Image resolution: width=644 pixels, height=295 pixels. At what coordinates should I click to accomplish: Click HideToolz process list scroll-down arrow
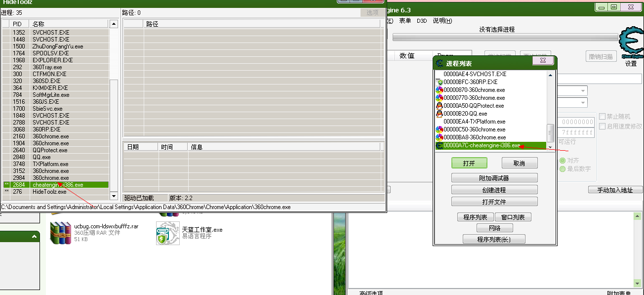pyautogui.click(x=114, y=196)
